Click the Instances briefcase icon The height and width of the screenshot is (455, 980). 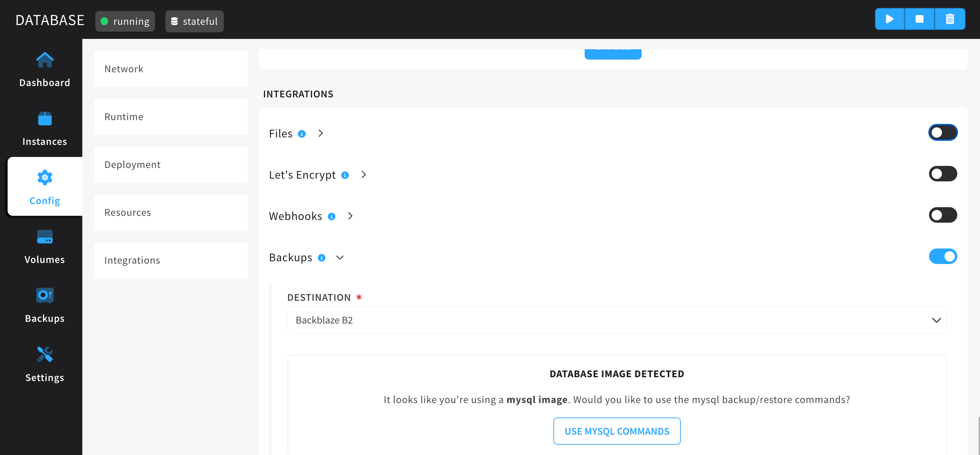pyautogui.click(x=44, y=117)
